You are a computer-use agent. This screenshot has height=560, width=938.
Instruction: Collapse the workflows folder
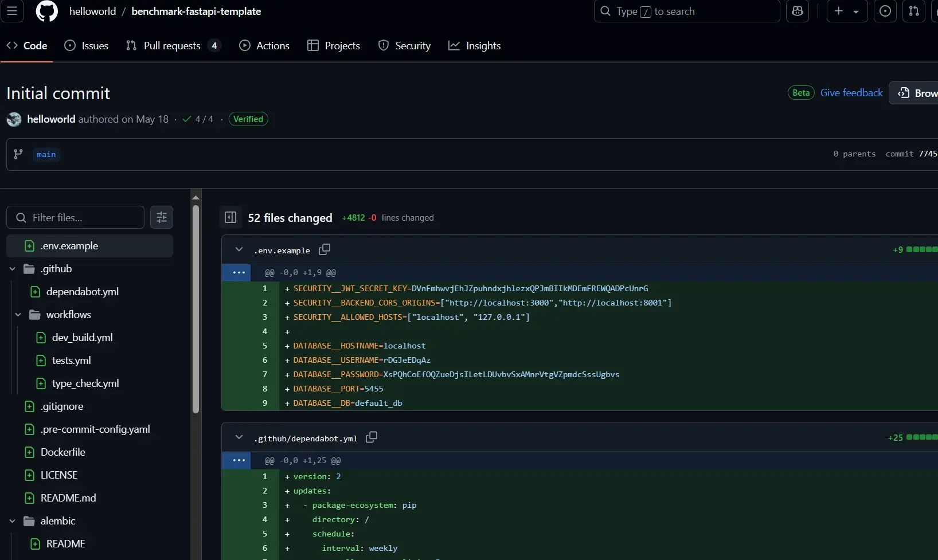pyautogui.click(x=18, y=315)
